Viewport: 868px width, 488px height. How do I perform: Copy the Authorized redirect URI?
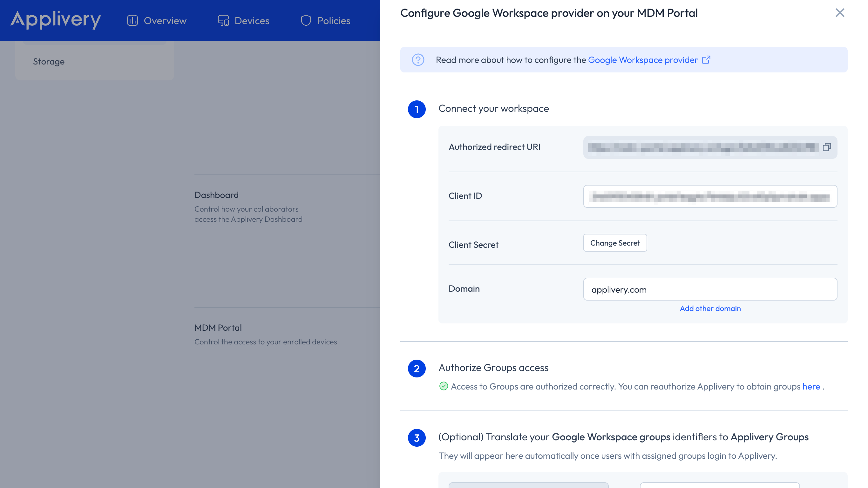click(827, 147)
